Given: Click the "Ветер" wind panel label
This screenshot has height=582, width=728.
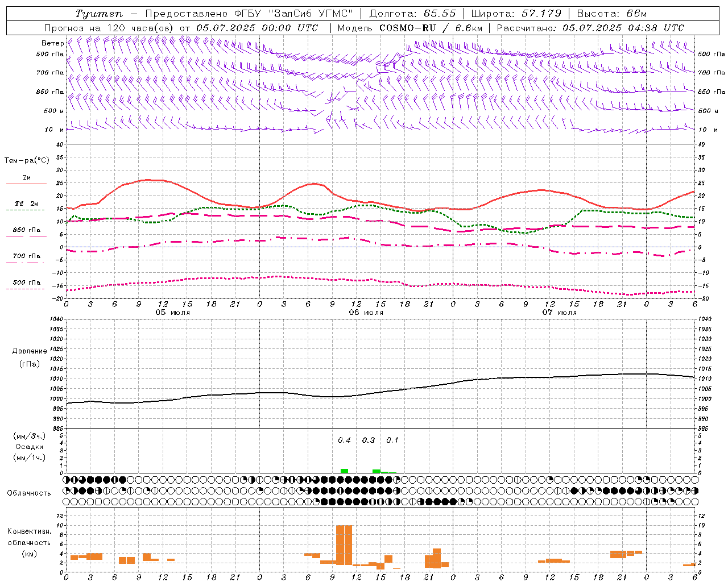Looking at the screenshot, I should [x=53, y=43].
